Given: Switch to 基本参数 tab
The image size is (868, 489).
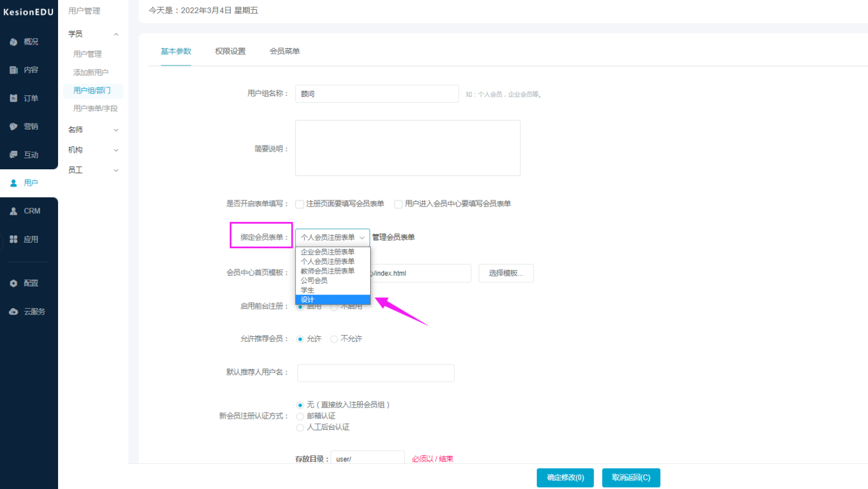Looking at the screenshot, I should [x=176, y=51].
